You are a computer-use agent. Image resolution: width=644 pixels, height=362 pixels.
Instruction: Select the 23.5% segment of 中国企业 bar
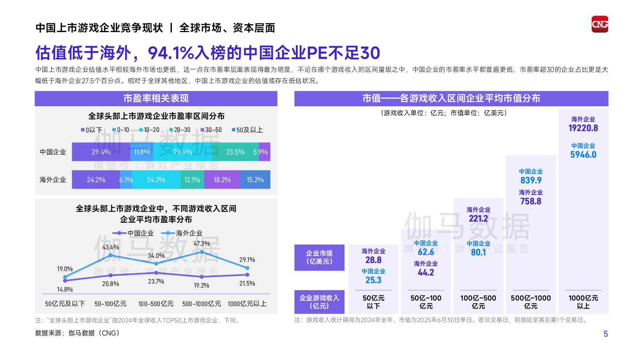[235, 152]
